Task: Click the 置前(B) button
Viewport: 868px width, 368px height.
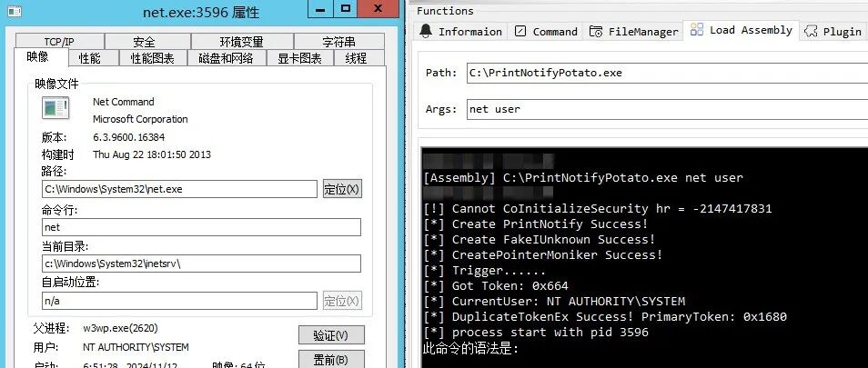Action: click(x=331, y=359)
